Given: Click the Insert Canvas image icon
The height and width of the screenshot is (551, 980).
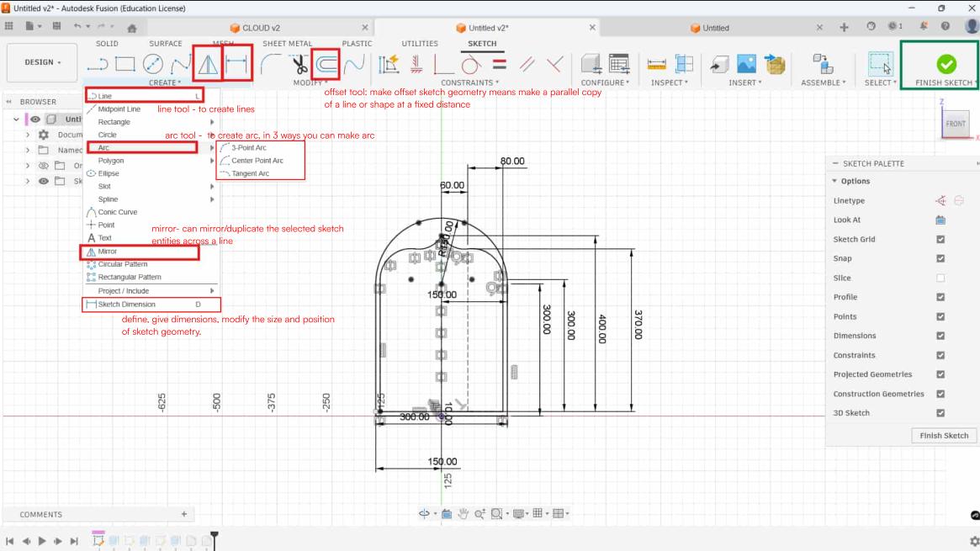Looking at the screenshot, I should coord(746,64).
